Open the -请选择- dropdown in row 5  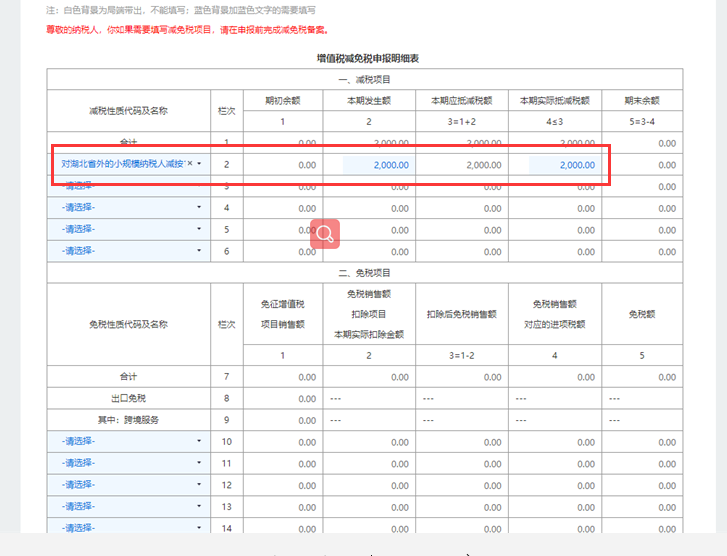(129, 229)
